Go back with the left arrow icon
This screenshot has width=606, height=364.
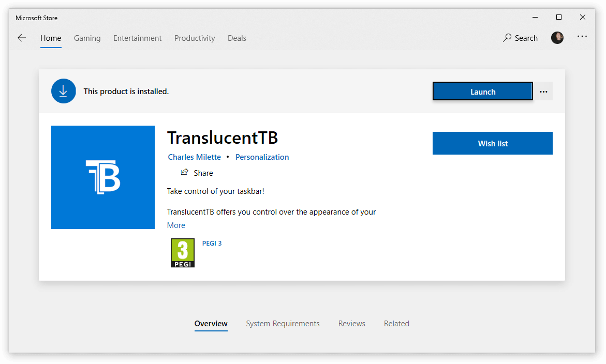point(22,38)
